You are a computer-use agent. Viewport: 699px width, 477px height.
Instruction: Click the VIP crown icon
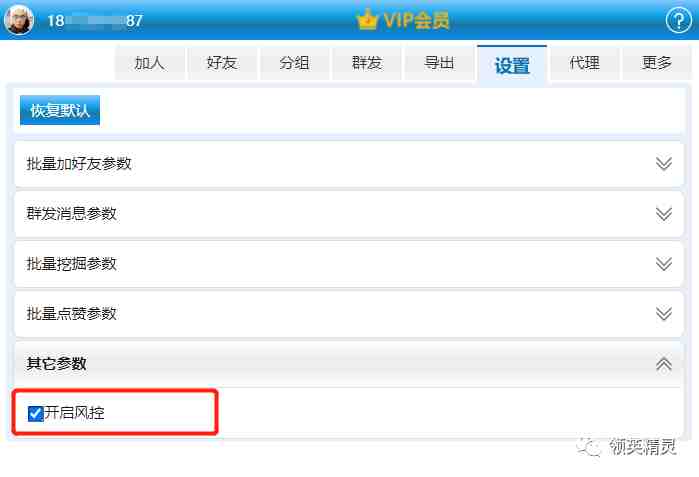[x=367, y=20]
